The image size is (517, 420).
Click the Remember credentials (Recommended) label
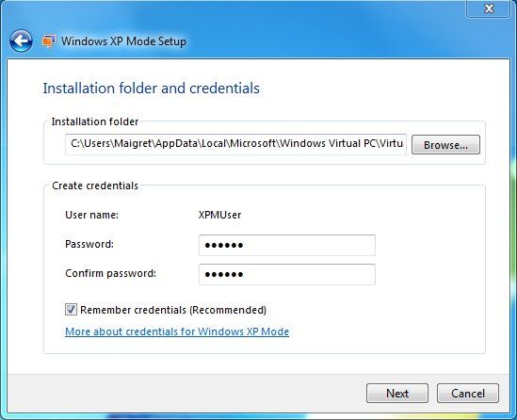173,310
